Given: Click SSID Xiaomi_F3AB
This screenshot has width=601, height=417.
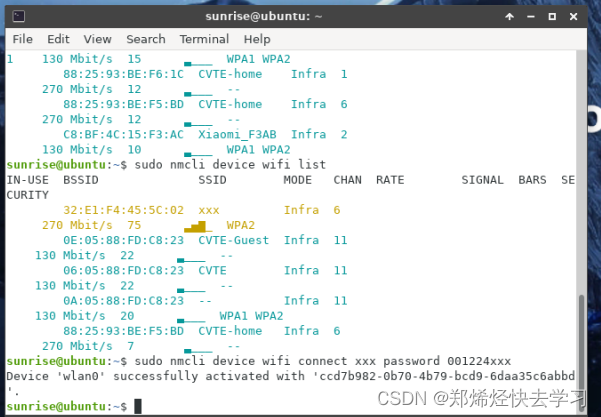Looking at the screenshot, I should coord(237,135).
